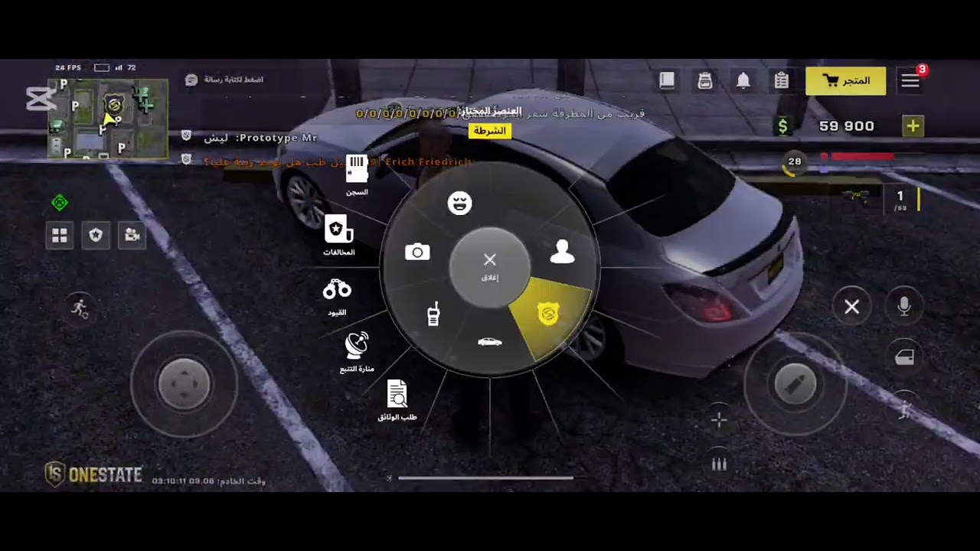Click the green dollar money icon
This screenshot has height=551, width=980.
782,126
